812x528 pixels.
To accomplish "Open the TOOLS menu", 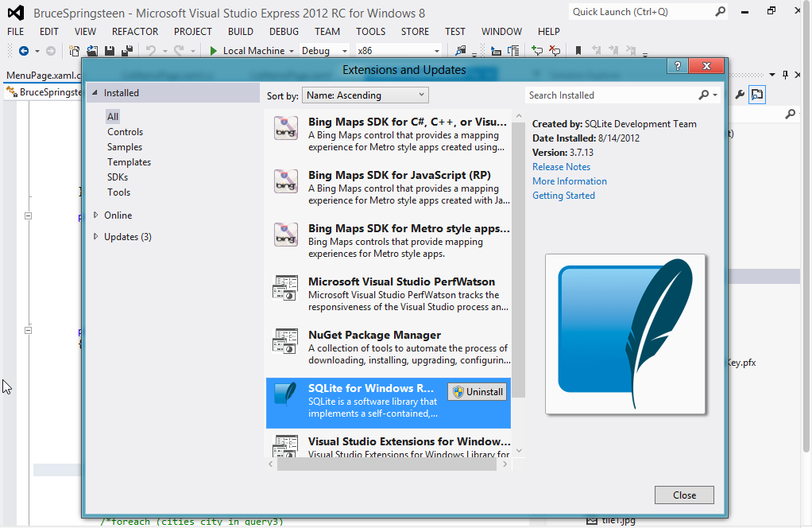I will (x=371, y=32).
